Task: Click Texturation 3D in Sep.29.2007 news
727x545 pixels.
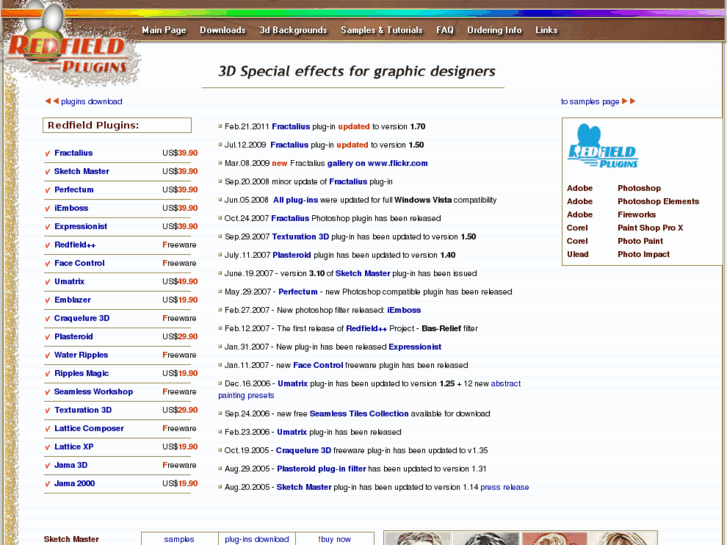Action: pyautogui.click(x=300, y=237)
